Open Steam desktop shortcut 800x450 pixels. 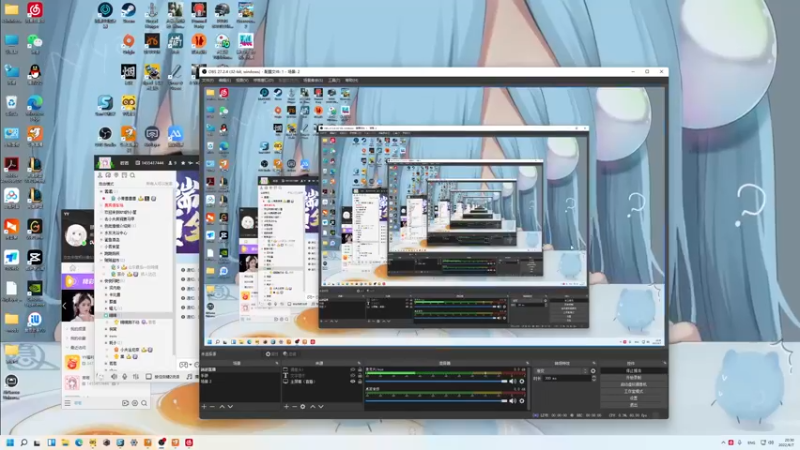click(128, 12)
